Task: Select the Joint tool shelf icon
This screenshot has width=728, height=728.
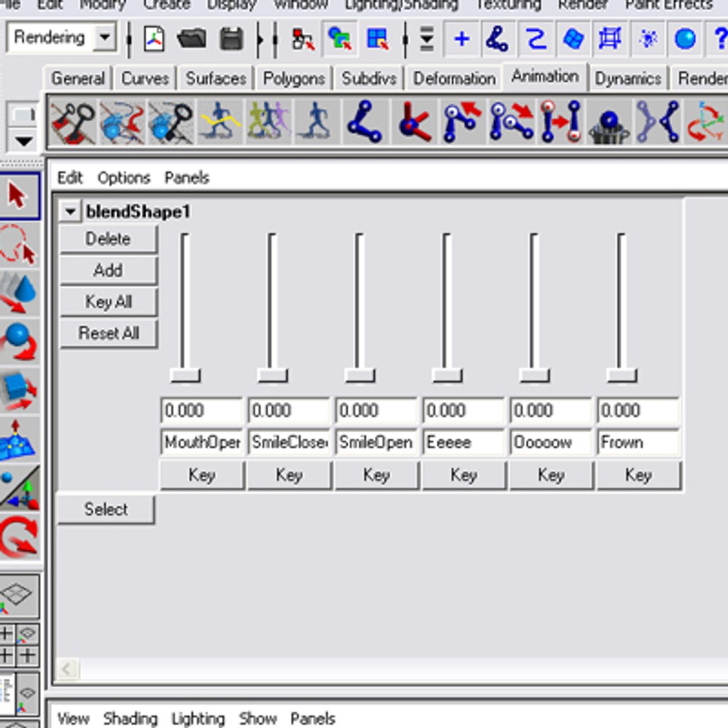Action: coord(365,122)
